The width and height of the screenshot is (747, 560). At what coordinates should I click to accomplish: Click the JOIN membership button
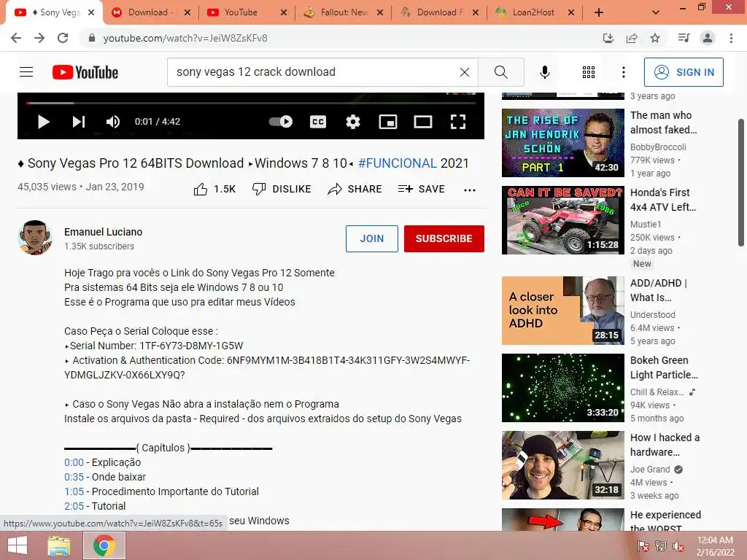coord(371,238)
